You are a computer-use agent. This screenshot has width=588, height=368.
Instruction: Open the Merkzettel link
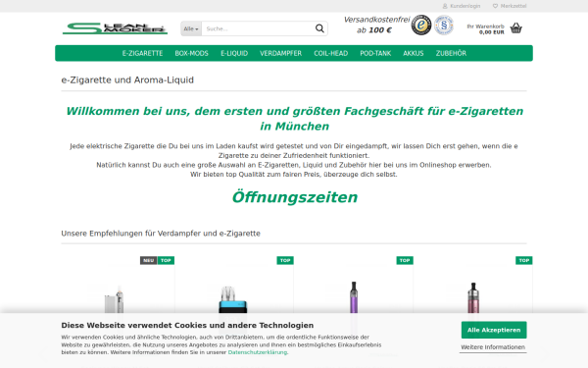click(514, 6)
